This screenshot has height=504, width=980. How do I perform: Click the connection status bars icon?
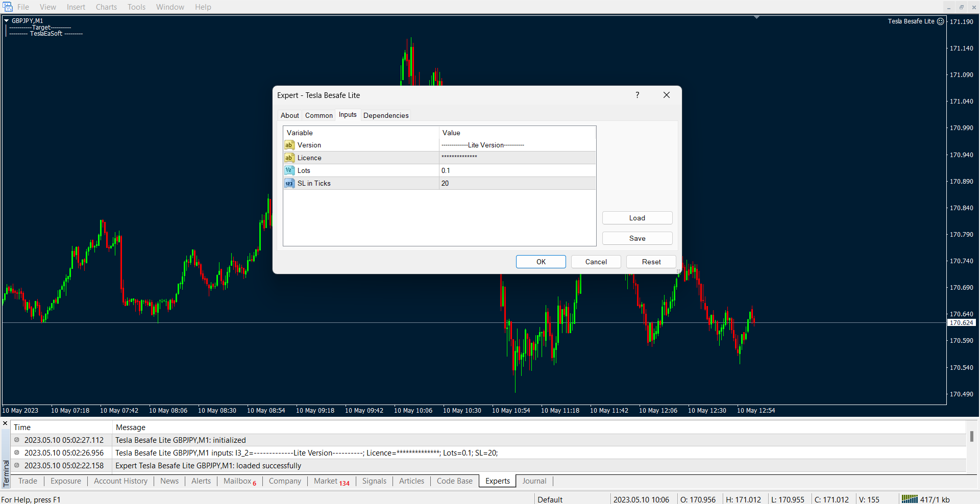pos(909,499)
